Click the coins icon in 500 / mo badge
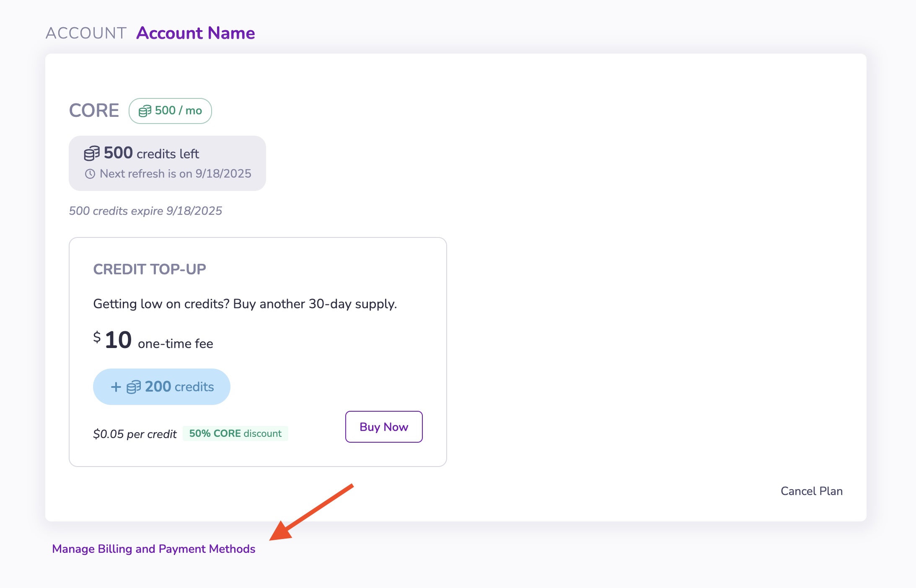Image resolution: width=916 pixels, height=588 pixels. pyautogui.click(x=145, y=111)
